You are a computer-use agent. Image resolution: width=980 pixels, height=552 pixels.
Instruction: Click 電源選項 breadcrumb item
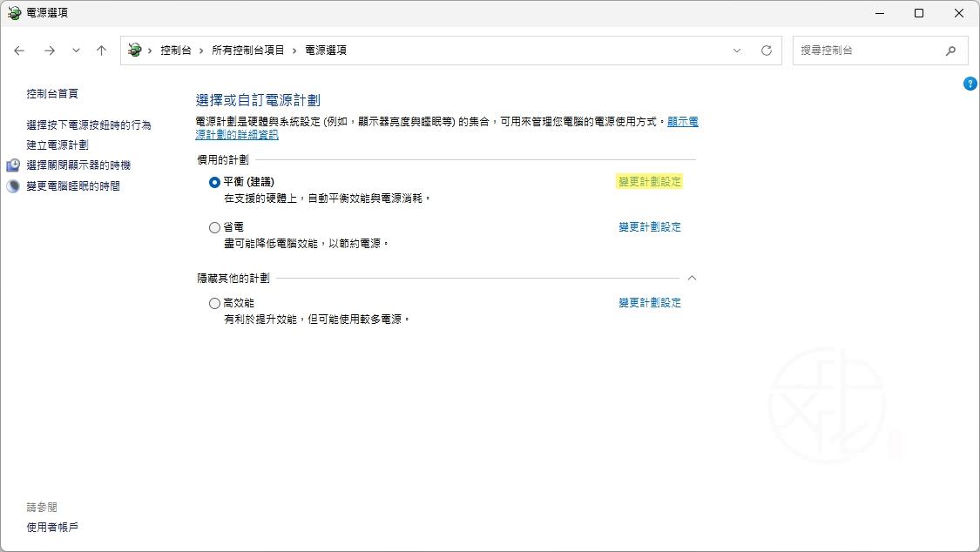pos(326,50)
